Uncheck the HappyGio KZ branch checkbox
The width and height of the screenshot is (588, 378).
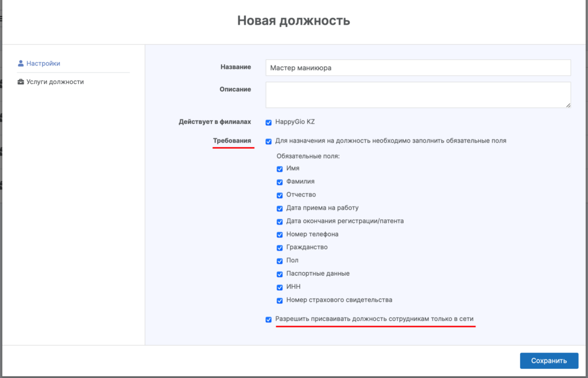click(x=269, y=122)
